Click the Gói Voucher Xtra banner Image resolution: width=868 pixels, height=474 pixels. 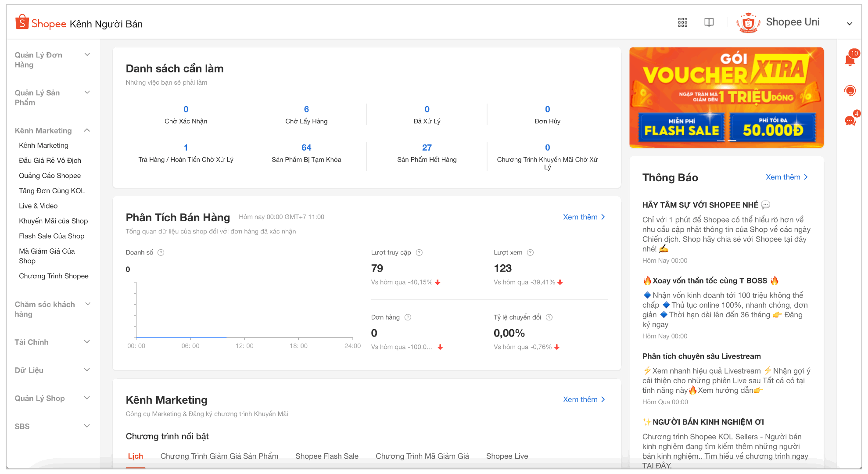click(726, 97)
